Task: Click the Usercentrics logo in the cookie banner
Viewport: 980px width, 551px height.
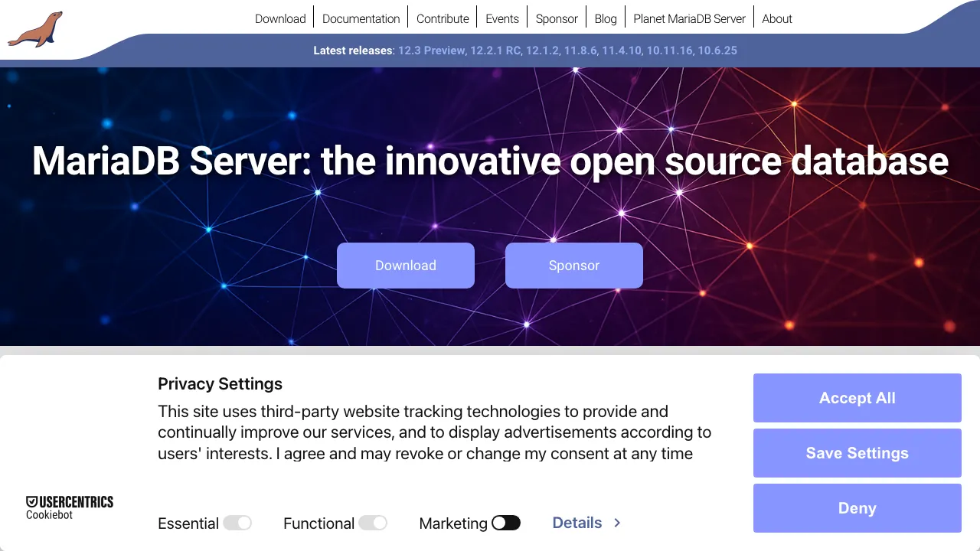Action: coord(70,501)
